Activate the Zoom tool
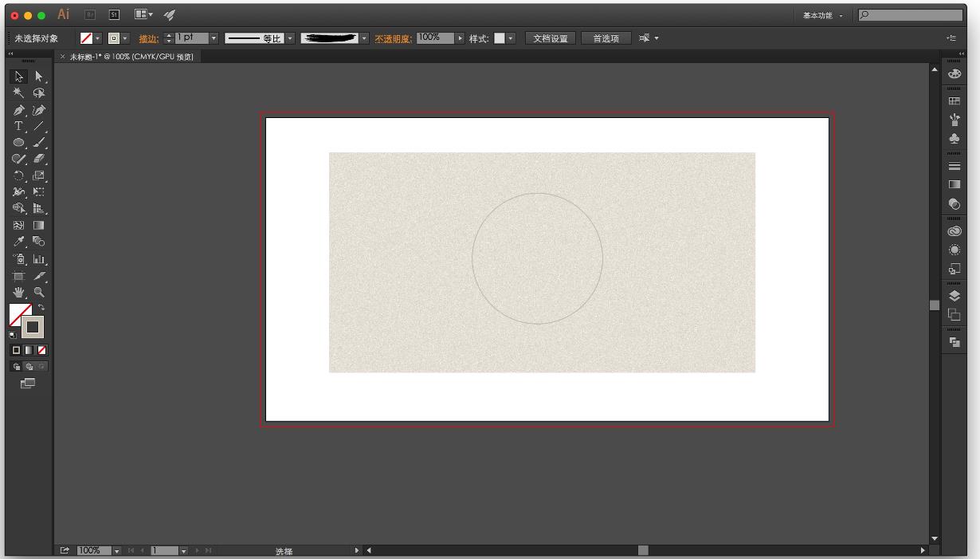980x559 pixels. 38,292
